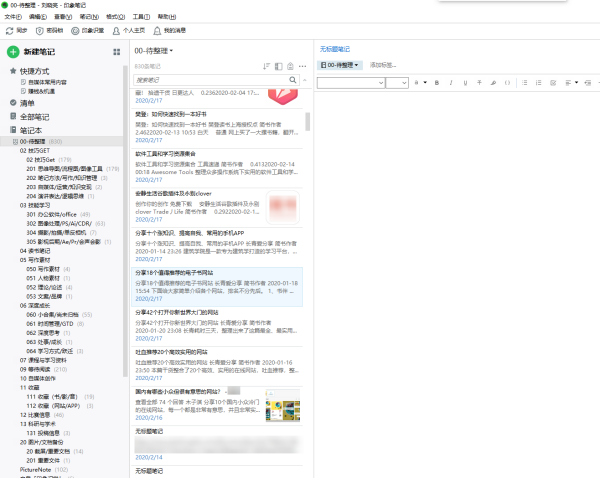The image size is (600, 478).
Task: Click the 新建笔记 new note button
Action: [x=31, y=52]
